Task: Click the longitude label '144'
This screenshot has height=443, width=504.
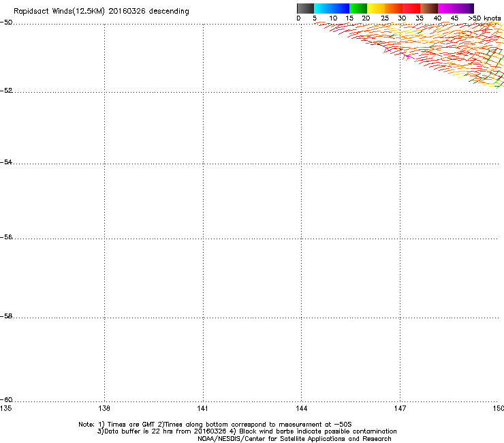Action: pyautogui.click(x=301, y=408)
